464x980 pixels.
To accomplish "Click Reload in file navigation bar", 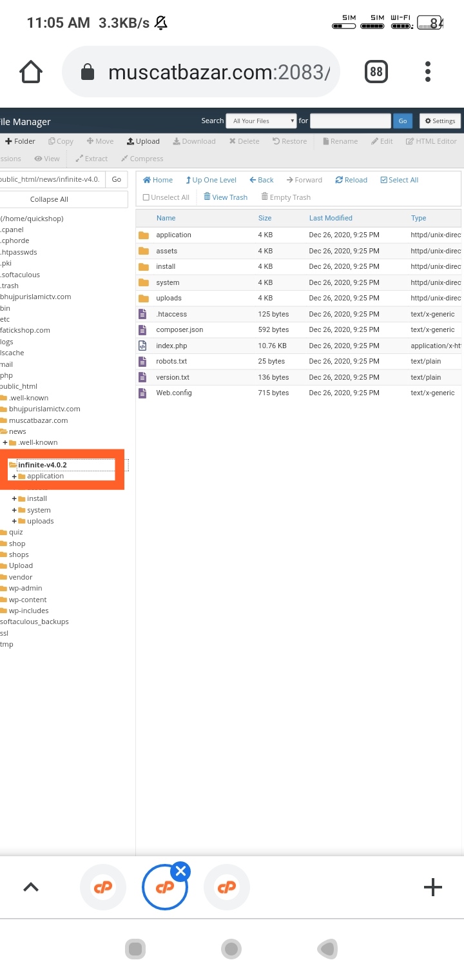I will (x=351, y=180).
